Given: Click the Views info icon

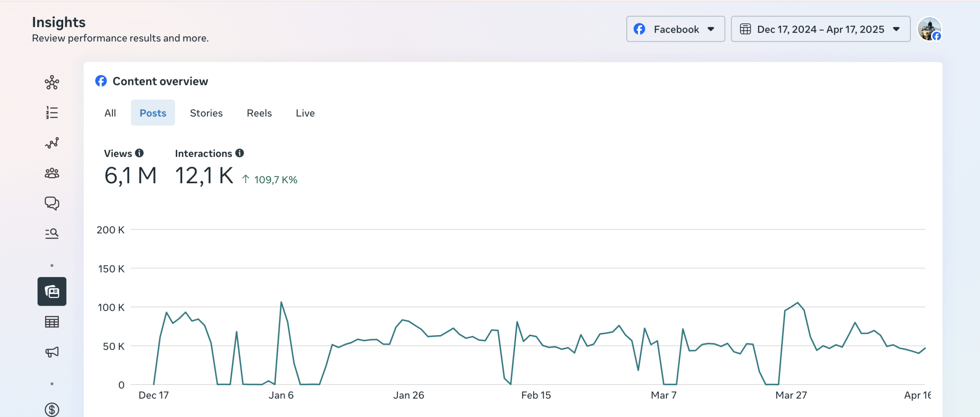Looking at the screenshot, I should (x=139, y=153).
